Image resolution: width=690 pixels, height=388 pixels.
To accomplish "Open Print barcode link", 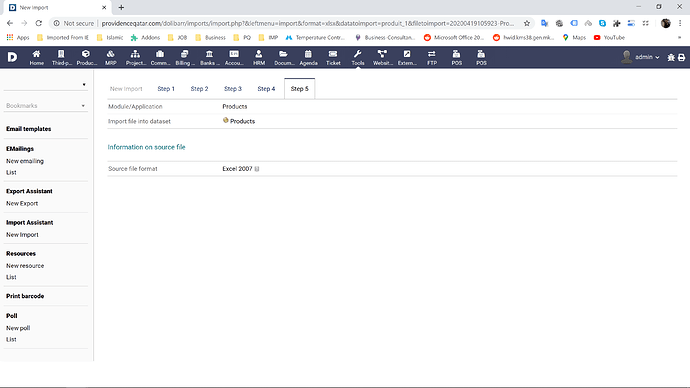I will click(x=25, y=296).
